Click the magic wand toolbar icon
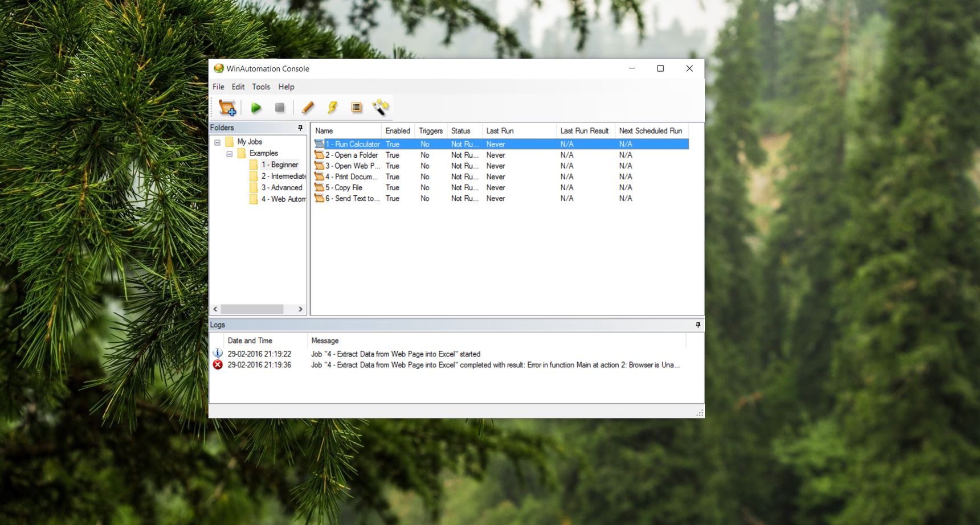This screenshot has height=525, width=980. [x=380, y=107]
